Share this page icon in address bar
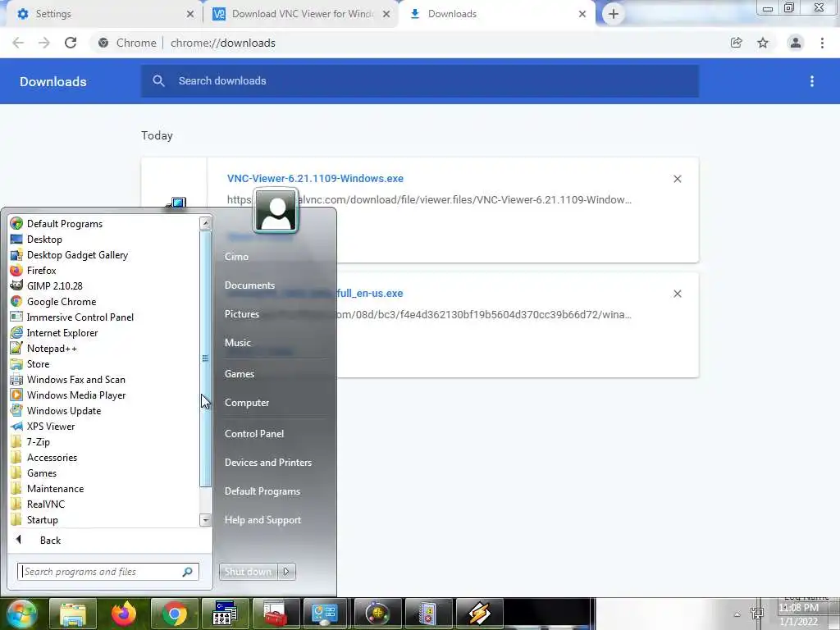Screen dimensions: 840x630 pos(736,43)
